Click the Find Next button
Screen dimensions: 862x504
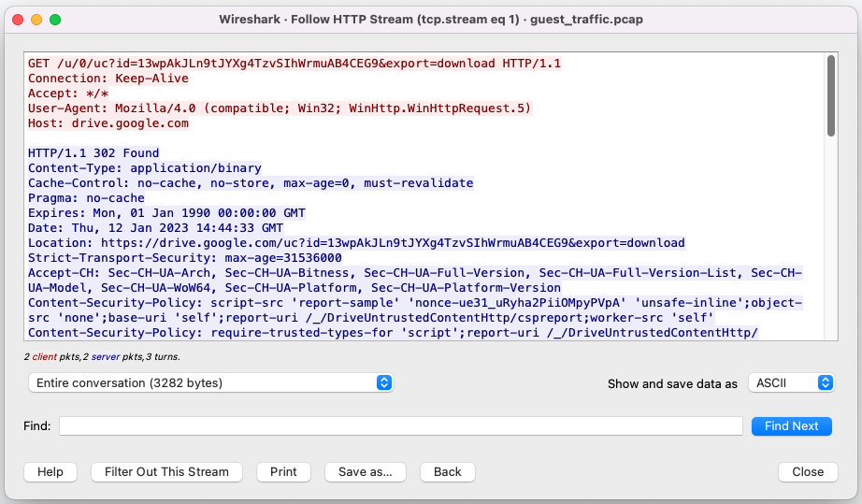click(x=791, y=426)
